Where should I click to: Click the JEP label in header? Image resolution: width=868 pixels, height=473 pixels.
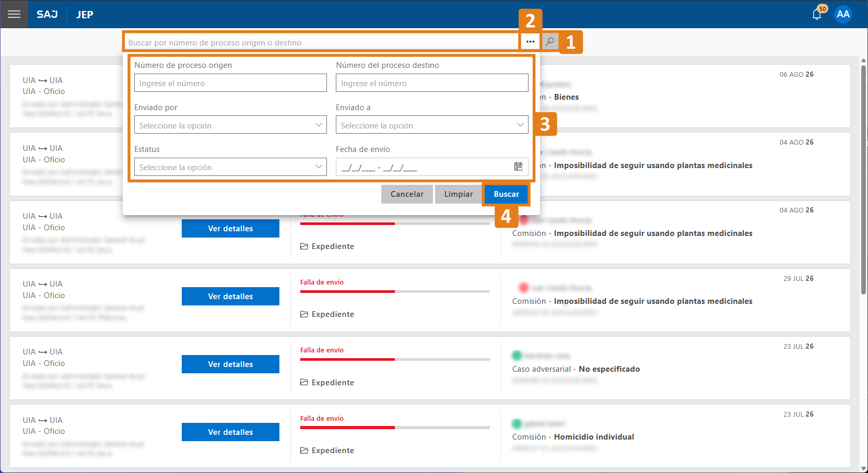tap(85, 15)
